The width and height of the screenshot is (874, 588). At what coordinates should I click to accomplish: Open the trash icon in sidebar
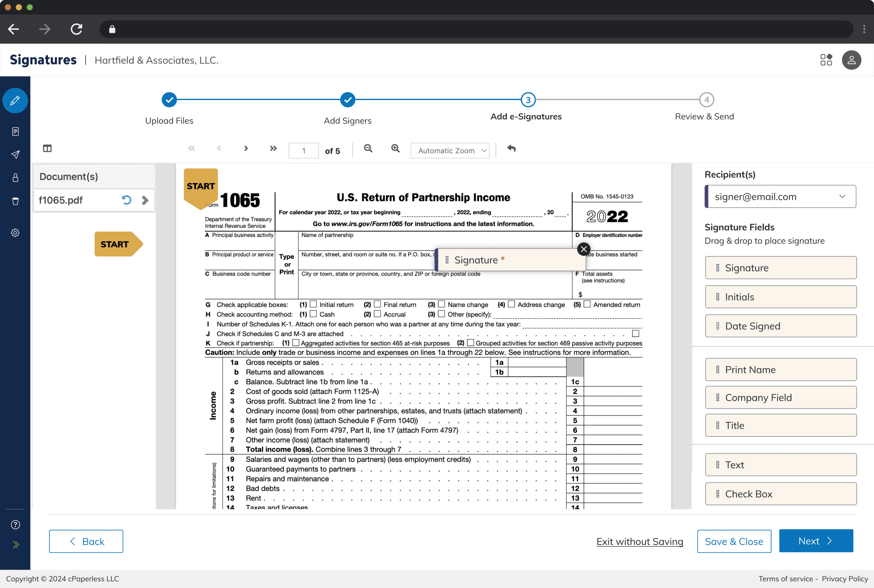[x=15, y=201]
